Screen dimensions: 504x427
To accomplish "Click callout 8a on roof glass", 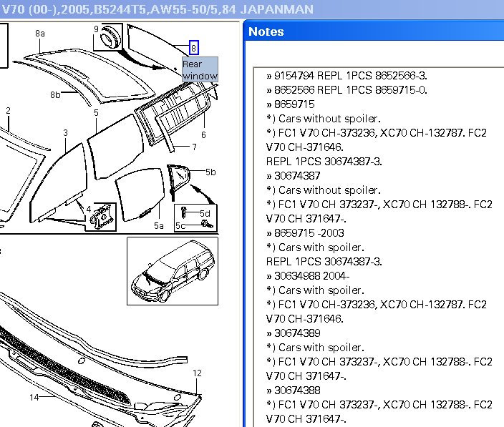I will point(40,34).
